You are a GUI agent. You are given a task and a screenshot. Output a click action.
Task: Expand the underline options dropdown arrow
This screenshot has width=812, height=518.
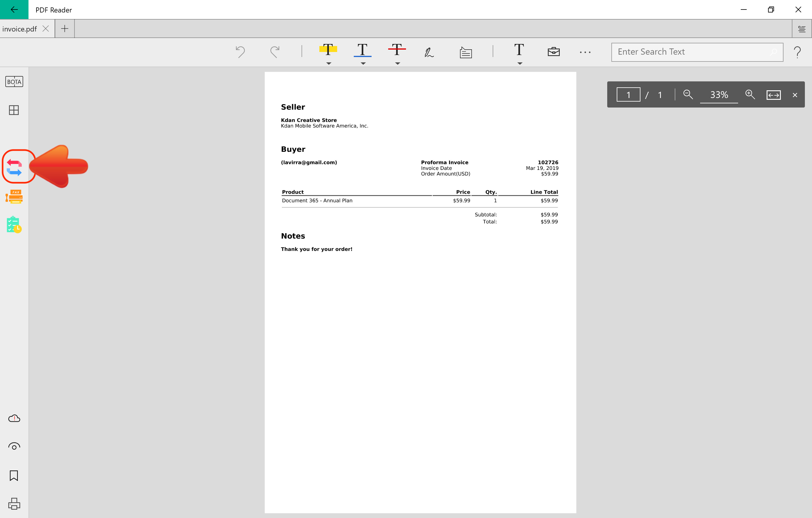coord(363,64)
